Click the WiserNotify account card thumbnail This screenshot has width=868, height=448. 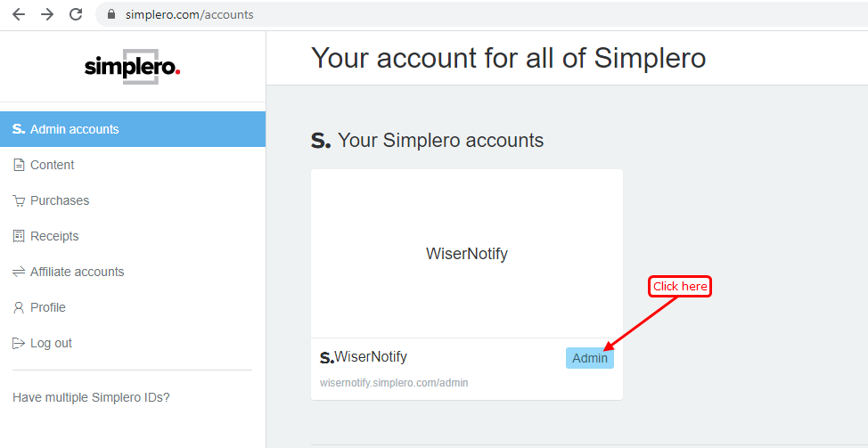466,254
